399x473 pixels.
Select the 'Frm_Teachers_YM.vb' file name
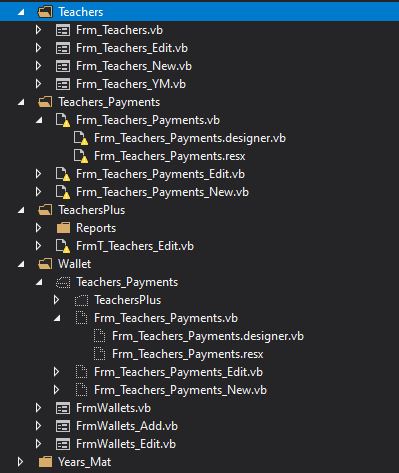click(131, 84)
